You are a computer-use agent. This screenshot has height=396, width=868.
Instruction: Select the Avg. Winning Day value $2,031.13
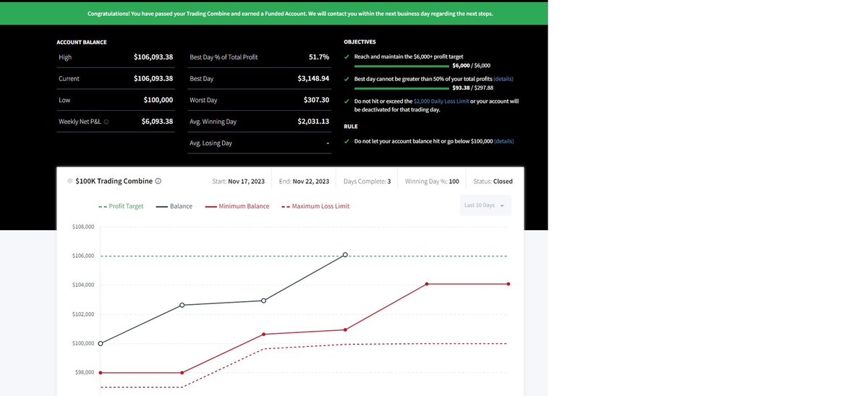(x=313, y=122)
